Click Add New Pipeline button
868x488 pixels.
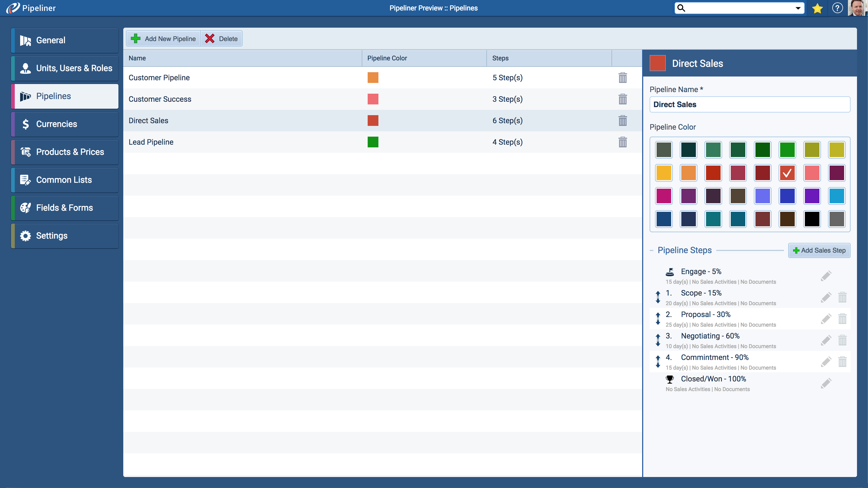163,39
